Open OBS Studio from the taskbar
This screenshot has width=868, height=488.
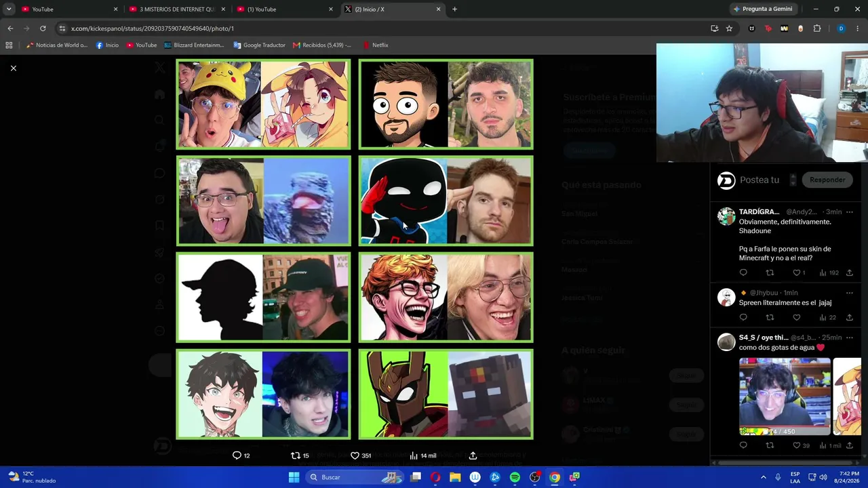[534, 477]
